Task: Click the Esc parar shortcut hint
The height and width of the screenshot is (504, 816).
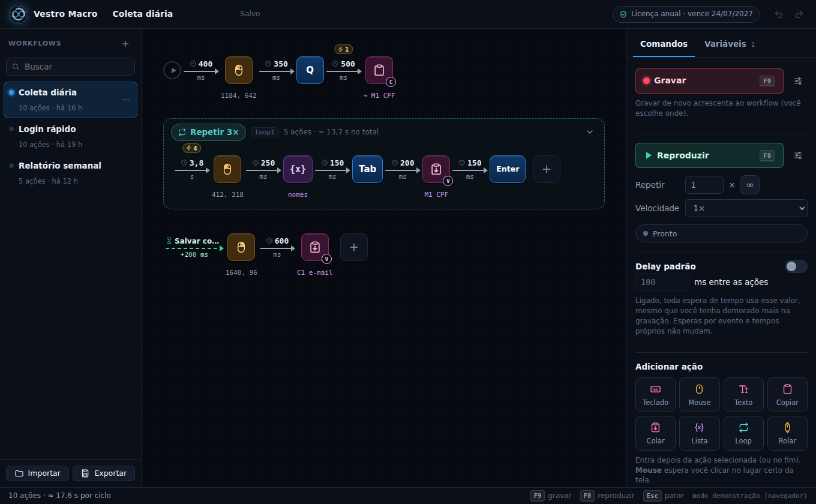Action: click(663, 496)
